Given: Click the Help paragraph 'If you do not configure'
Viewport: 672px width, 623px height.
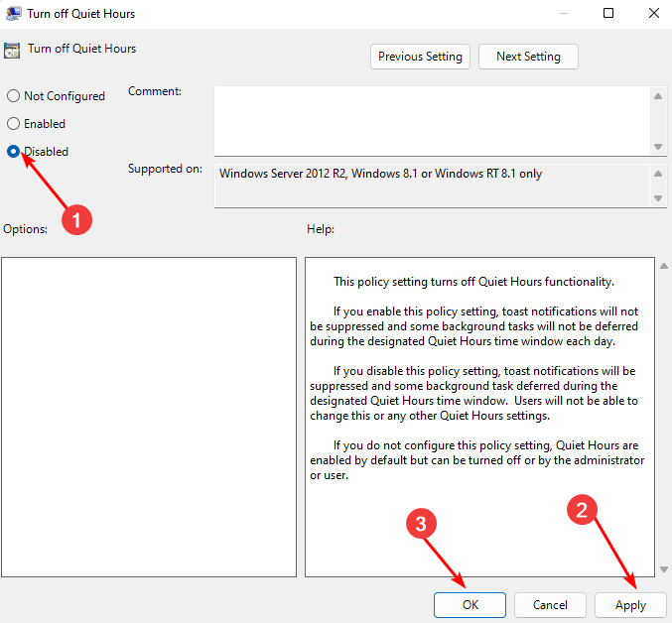Looking at the screenshot, I should [x=477, y=460].
